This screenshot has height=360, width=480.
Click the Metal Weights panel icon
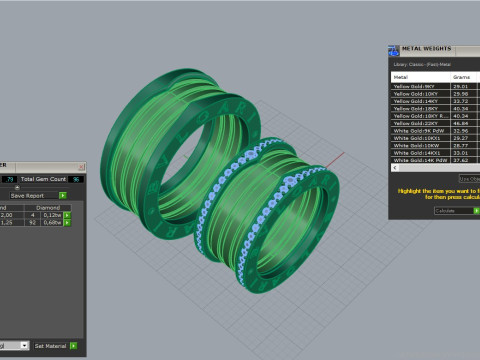(394, 51)
